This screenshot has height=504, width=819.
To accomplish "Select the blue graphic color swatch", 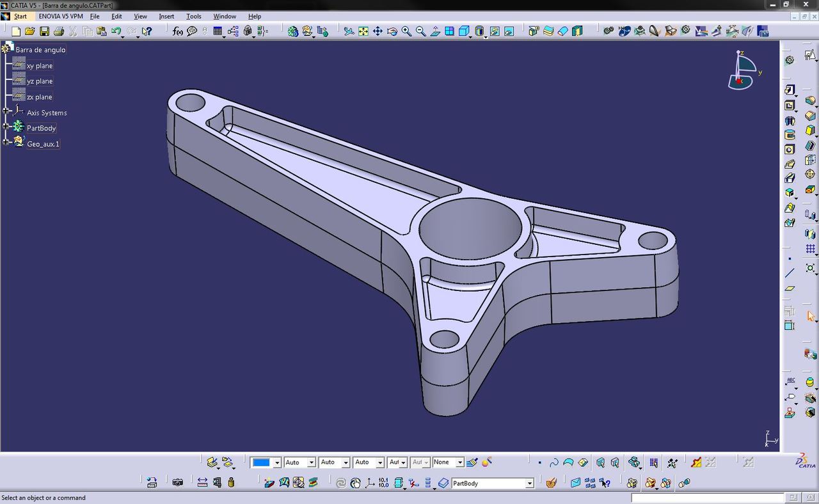I will pyautogui.click(x=261, y=462).
